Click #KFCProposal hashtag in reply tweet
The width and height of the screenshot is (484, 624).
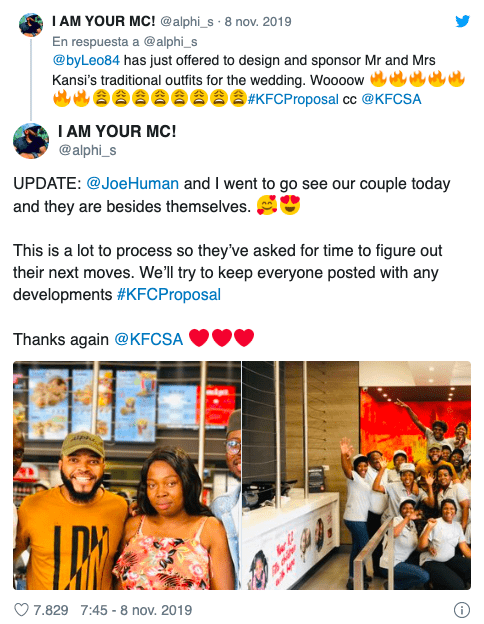[x=293, y=99]
